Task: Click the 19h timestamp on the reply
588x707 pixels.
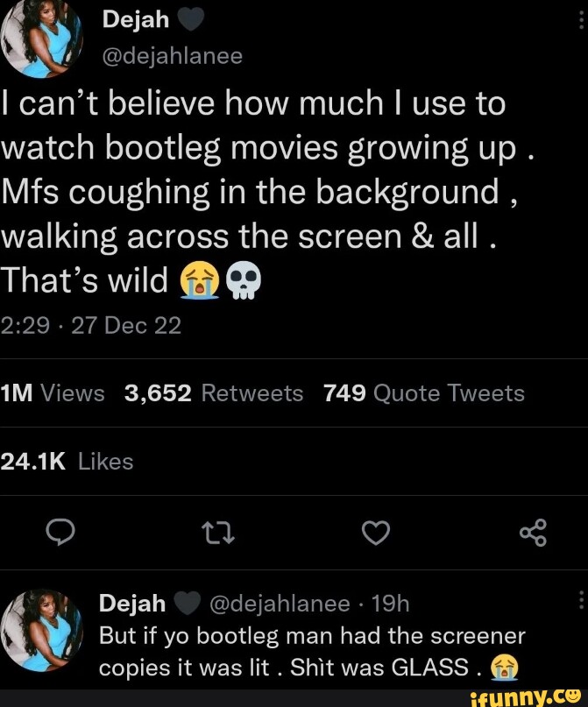Action: tap(390, 604)
